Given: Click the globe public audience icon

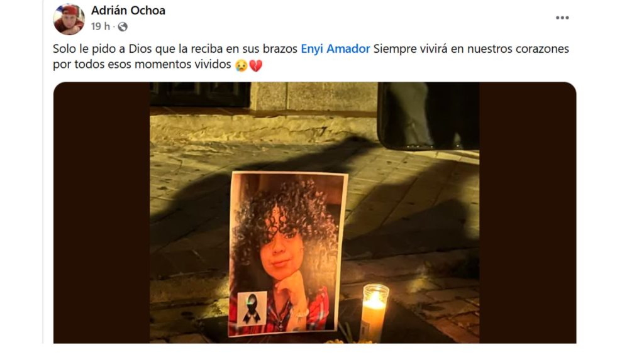Looking at the screenshot, I should tap(123, 26).
